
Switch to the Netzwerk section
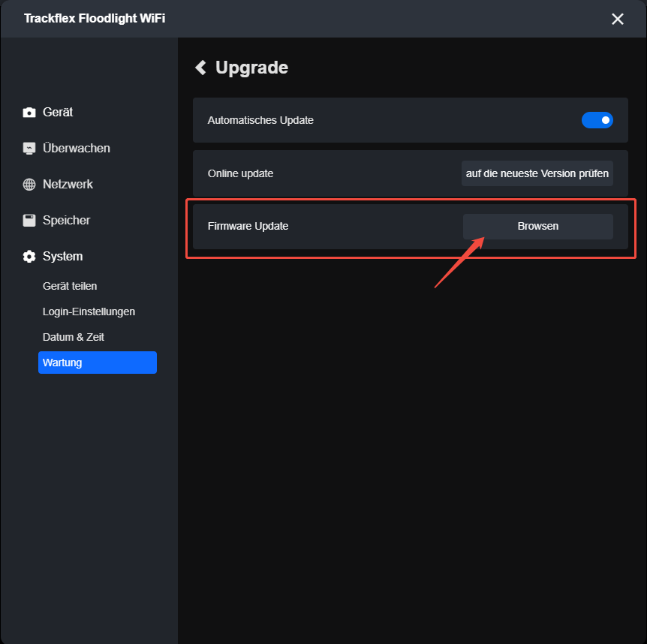point(68,185)
